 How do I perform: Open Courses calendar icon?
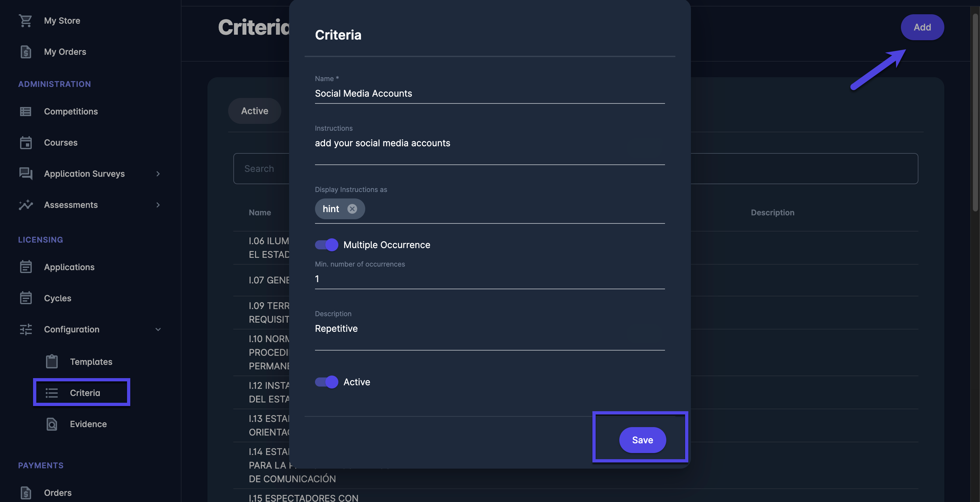coord(26,143)
